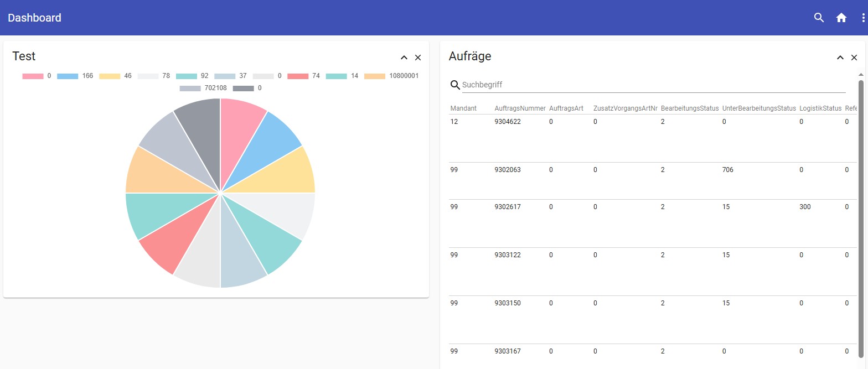Toggle the pink legend entry labeled 0
868x369 pixels.
pos(37,76)
